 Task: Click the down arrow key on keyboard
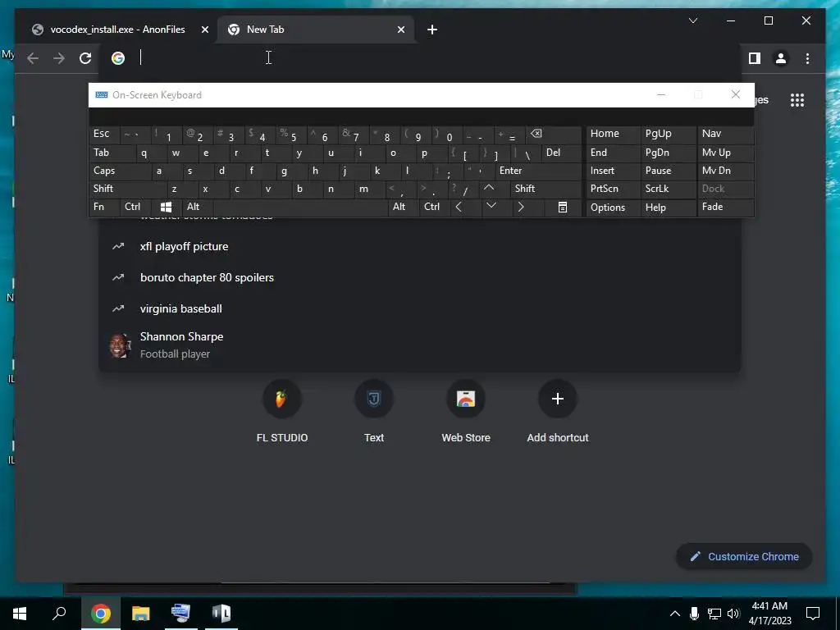(491, 206)
